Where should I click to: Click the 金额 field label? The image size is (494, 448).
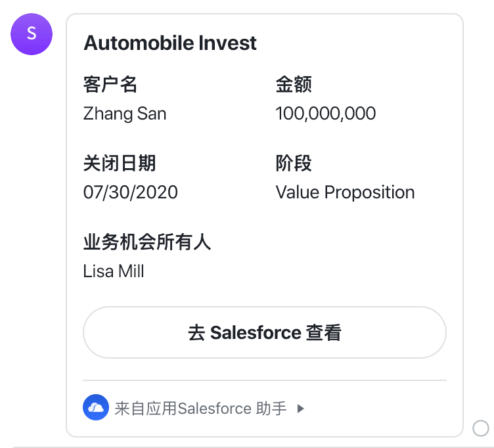coord(294,85)
